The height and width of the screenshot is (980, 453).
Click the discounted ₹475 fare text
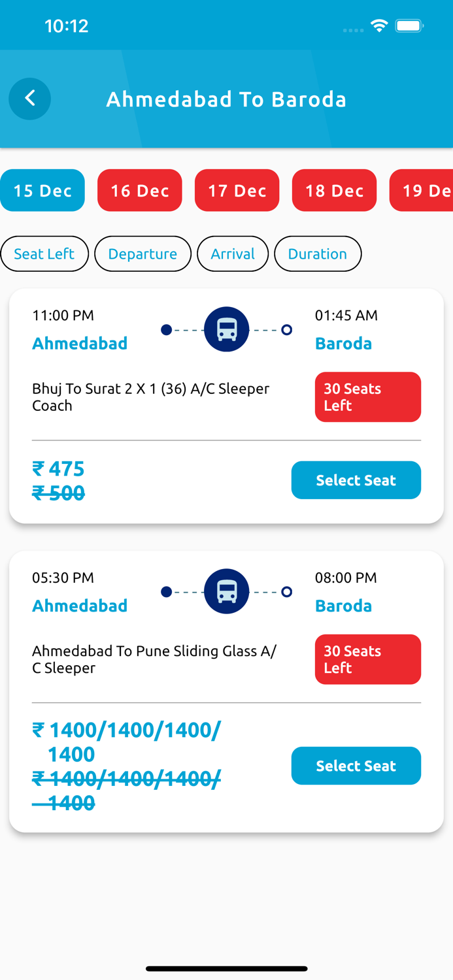click(x=58, y=468)
